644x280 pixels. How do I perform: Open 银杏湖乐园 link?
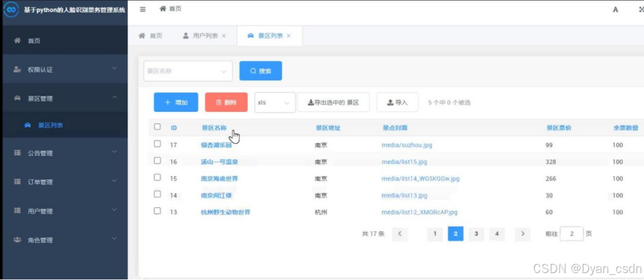click(x=216, y=145)
